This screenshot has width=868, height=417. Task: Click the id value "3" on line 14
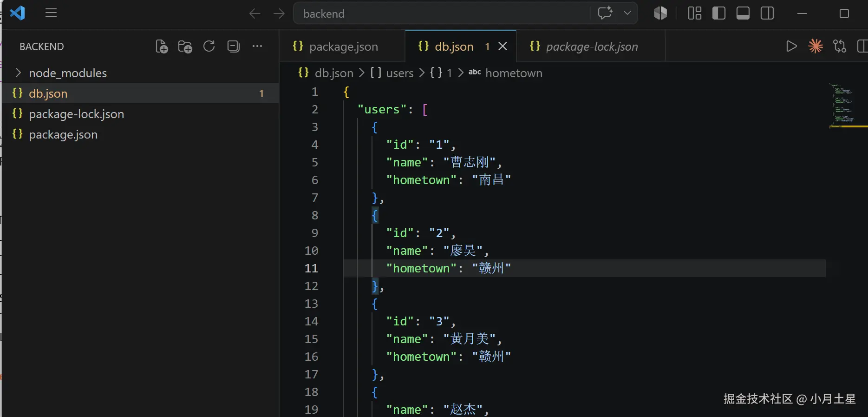(439, 321)
